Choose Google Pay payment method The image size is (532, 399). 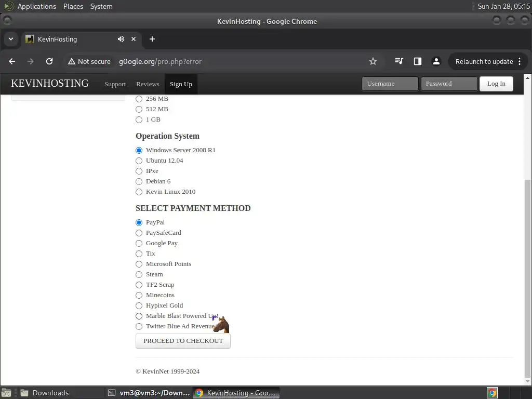coord(139,243)
